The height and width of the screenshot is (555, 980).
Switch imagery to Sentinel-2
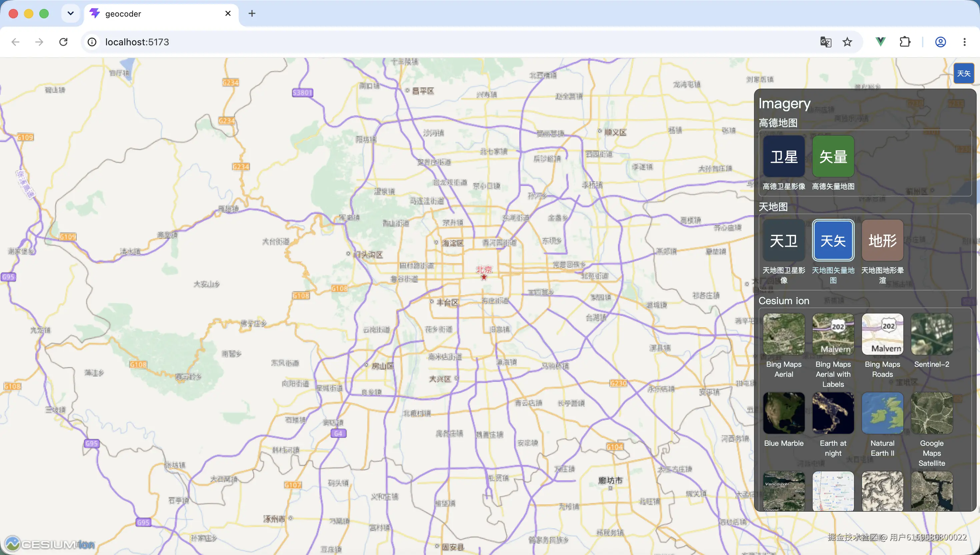point(932,334)
